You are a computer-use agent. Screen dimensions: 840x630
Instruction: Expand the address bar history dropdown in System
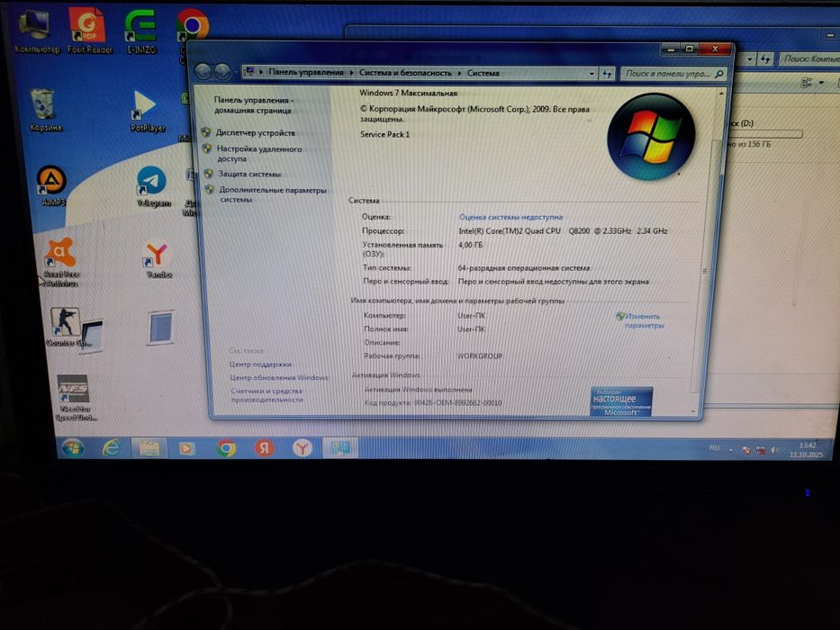coord(592,74)
